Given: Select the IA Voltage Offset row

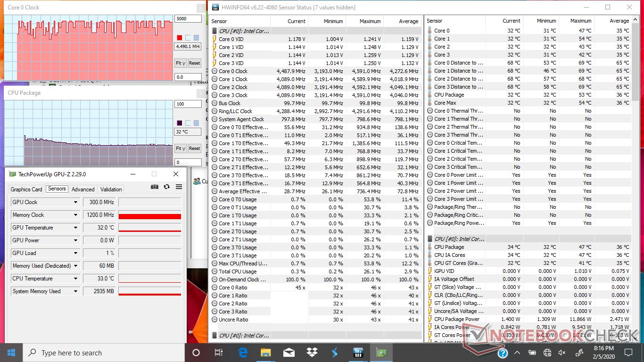Looking at the screenshot, I should [528, 279].
